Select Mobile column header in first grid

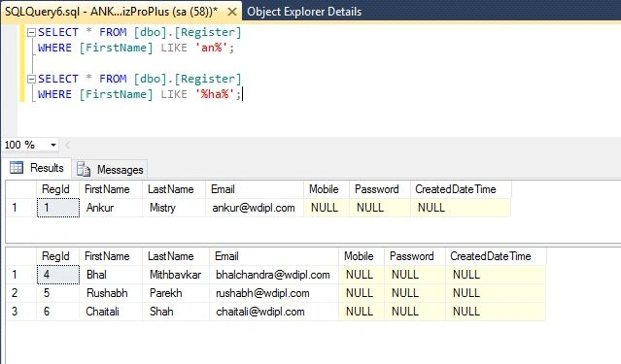pos(327,189)
